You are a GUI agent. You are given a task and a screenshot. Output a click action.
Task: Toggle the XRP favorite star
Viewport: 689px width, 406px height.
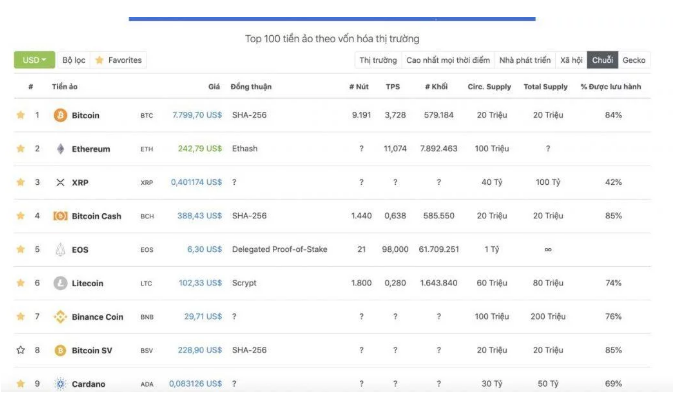coord(21,182)
